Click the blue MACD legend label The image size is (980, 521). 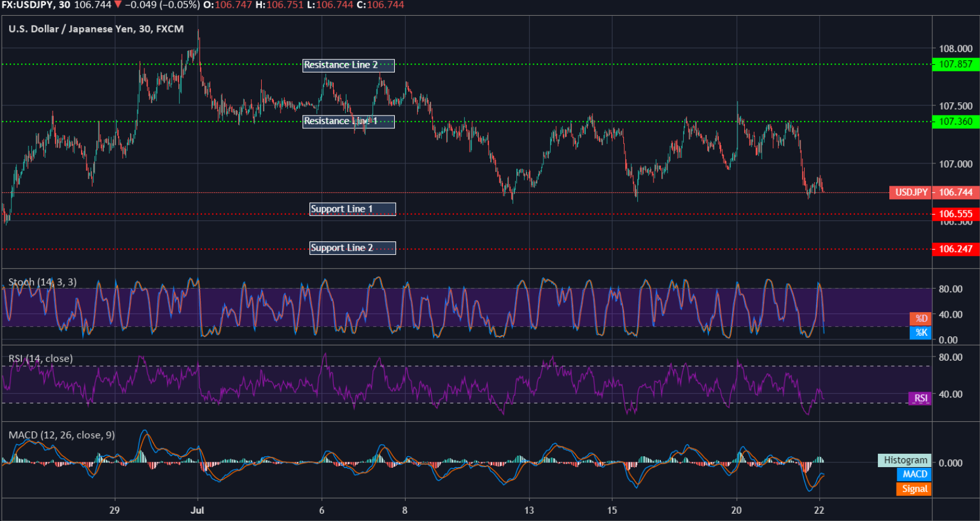click(914, 474)
